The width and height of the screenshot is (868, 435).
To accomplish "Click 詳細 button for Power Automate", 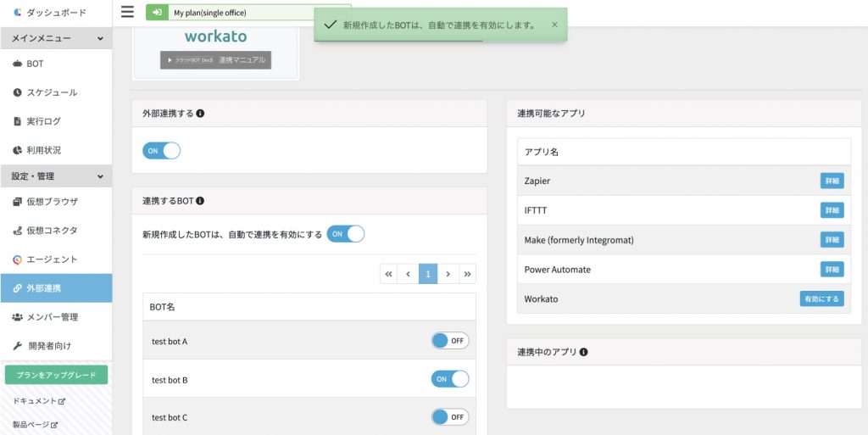I will click(832, 270).
